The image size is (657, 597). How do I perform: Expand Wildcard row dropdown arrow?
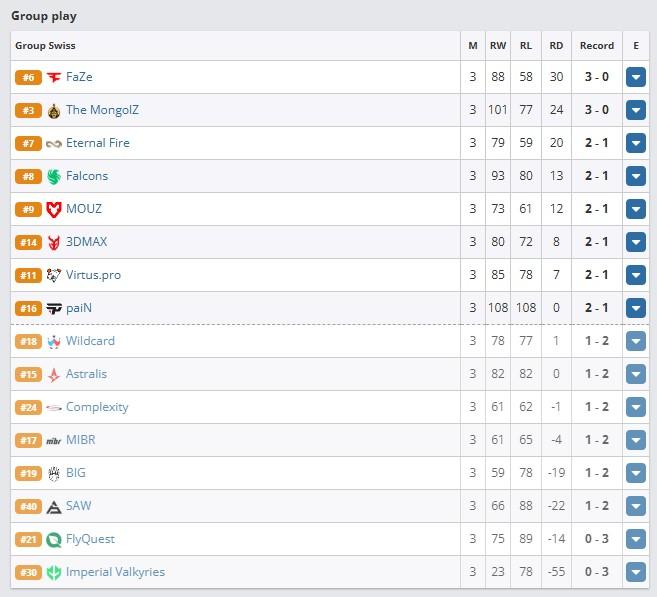(636, 341)
